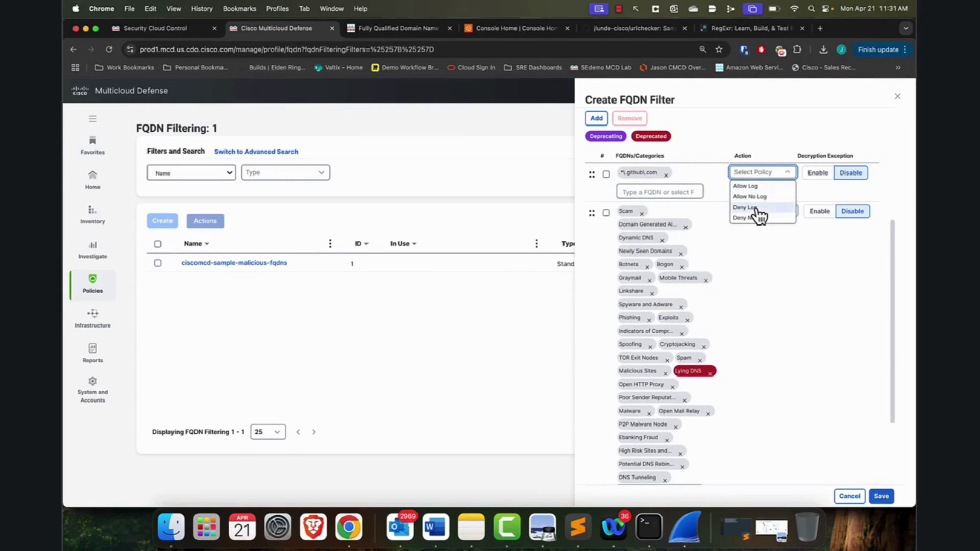
Task: Open the Name filter dropdown
Action: coord(191,173)
